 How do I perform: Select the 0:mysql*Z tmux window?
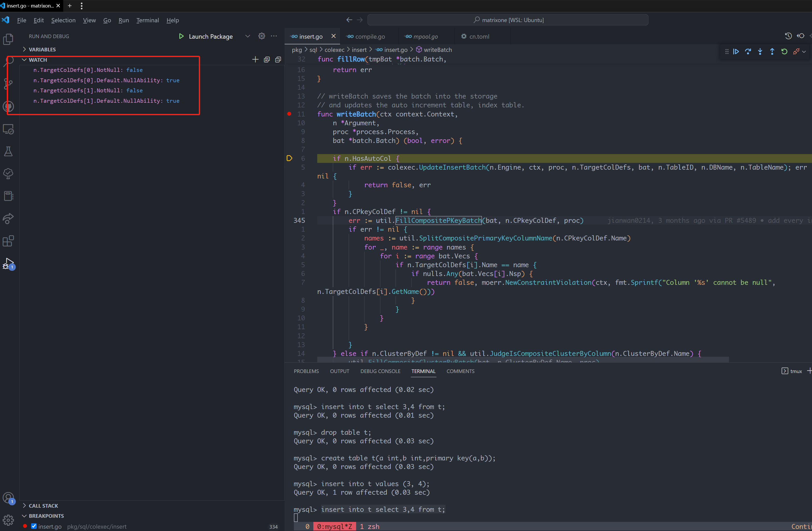[334, 526]
